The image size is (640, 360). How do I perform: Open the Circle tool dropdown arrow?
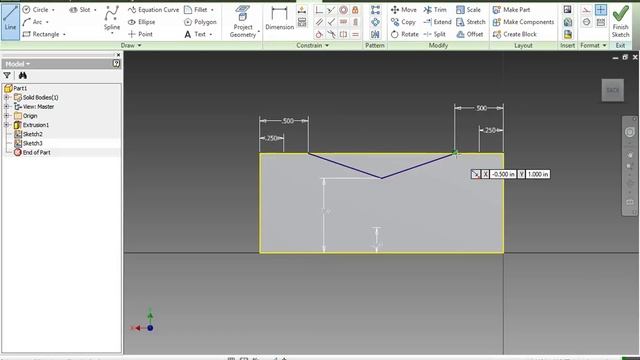pyautogui.click(x=53, y=10)
